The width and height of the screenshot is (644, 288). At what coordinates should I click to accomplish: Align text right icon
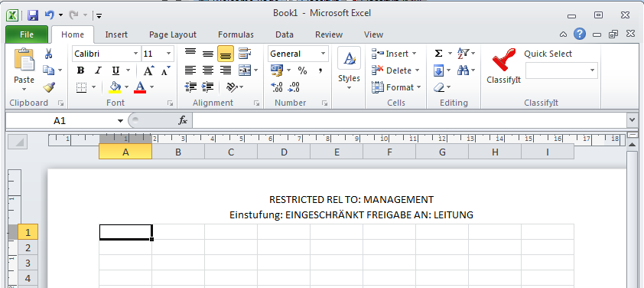226,70
